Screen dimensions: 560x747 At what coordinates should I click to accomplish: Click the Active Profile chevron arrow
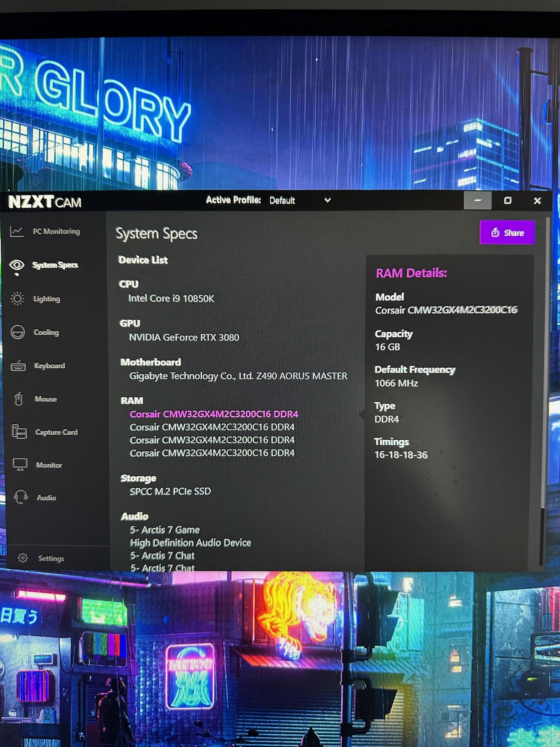click(x=327, y=200)
